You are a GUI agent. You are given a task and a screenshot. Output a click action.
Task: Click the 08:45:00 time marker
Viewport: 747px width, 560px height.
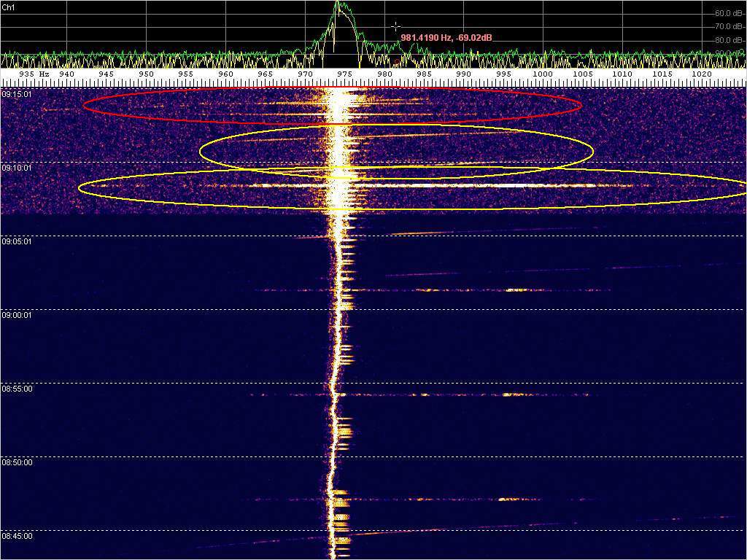(x=17, y=536)
